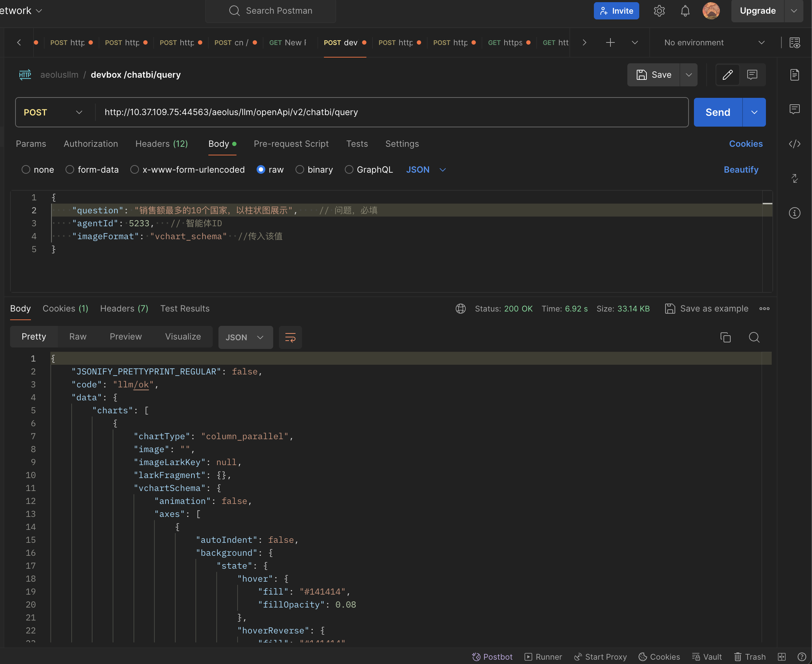Open the request info icon

coord(794,213)
